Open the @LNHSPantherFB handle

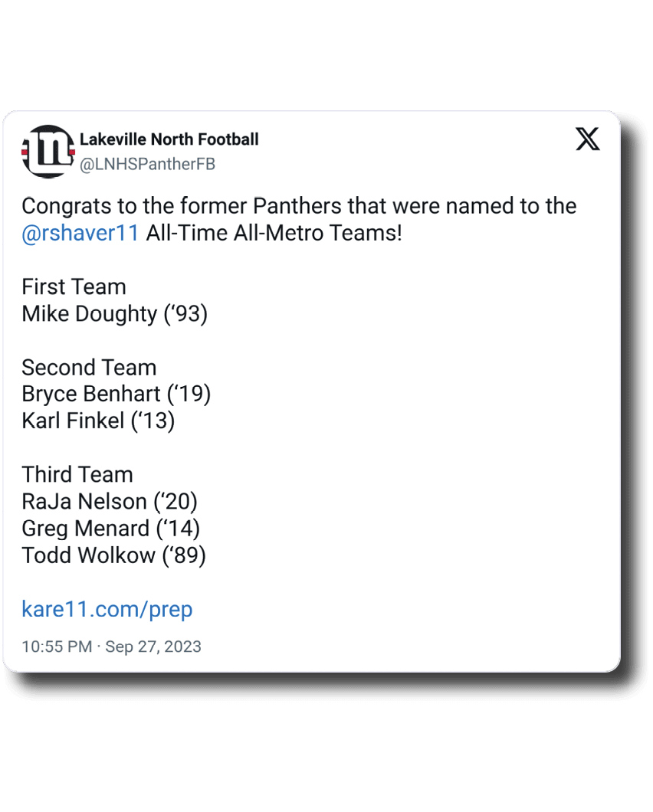coord(147,164)
